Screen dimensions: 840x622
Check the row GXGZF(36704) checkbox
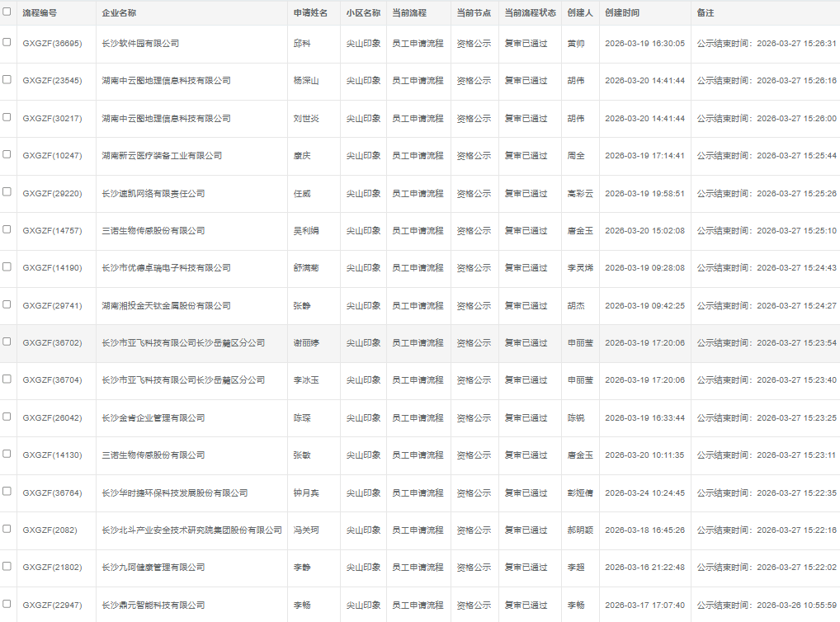[7, 379]
